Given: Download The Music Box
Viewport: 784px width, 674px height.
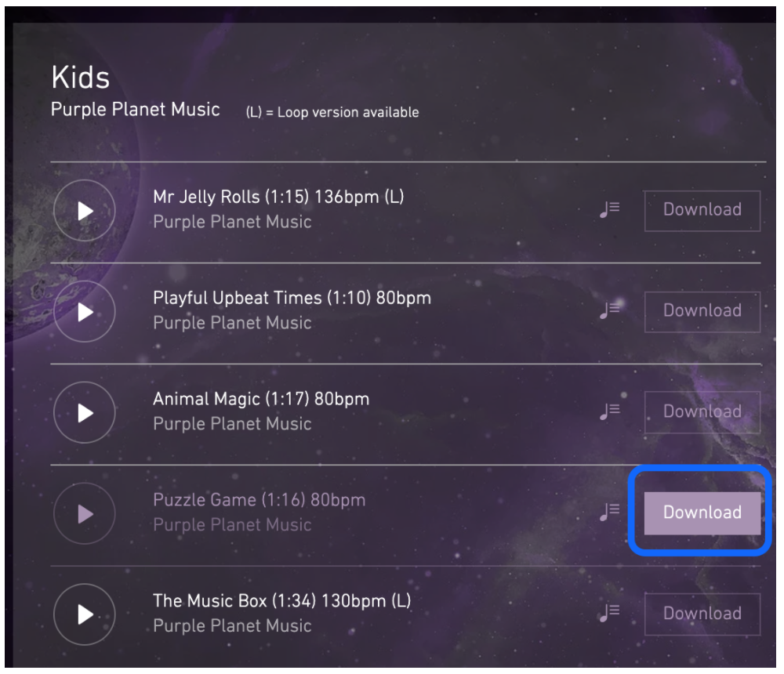Looking at the screenshot, I should click(702, 614).
